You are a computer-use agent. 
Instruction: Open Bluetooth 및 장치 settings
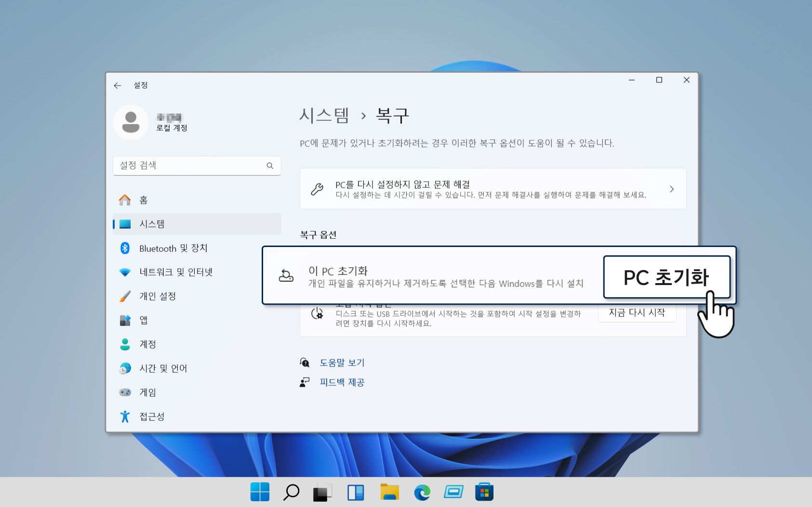pos(173,248)
